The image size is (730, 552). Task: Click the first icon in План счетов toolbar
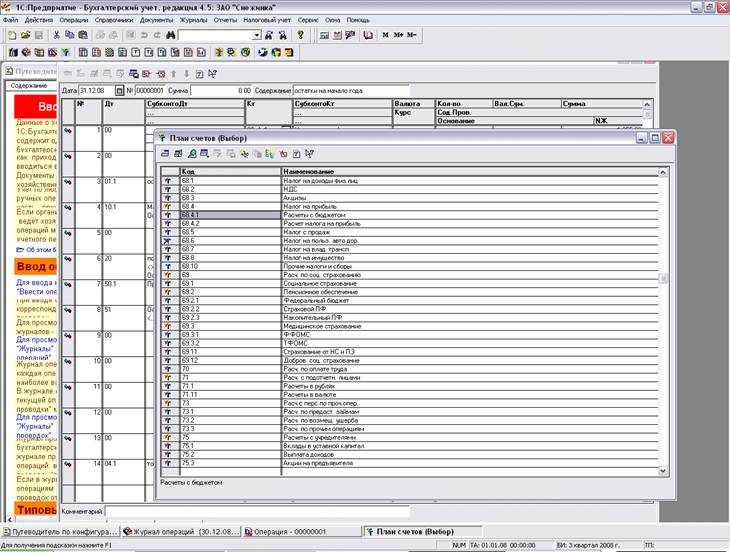165,153
